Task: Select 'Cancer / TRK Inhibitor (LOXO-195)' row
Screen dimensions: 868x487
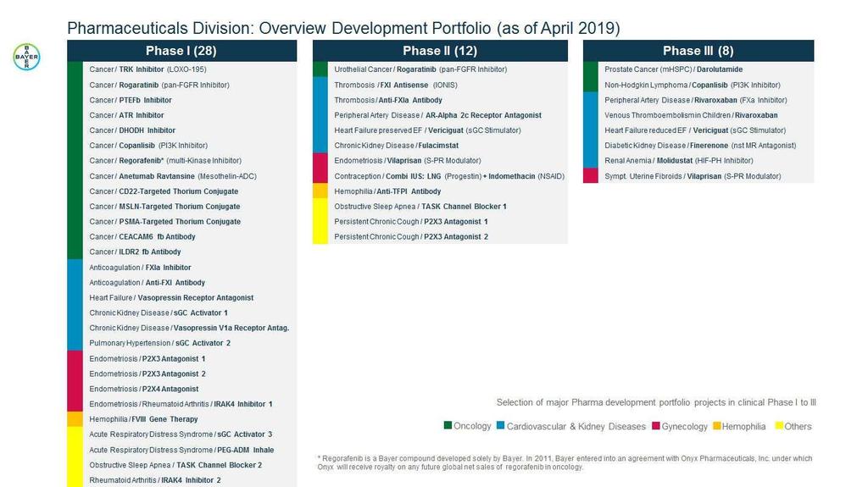Action: [x=181, y=69]
